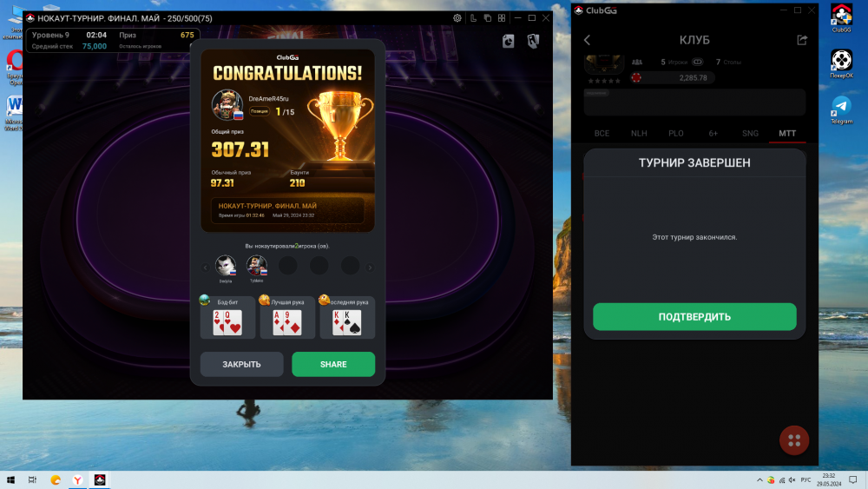Image resolution: width=868 pixels, height=489 pixels.
Task: Open the Telegram desktop shortcut
Action: pos(841,109)
